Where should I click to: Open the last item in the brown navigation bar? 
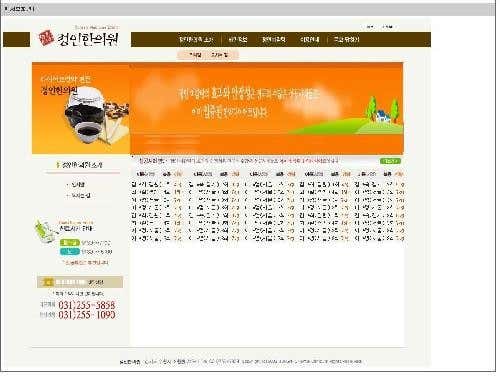coord(346,39)
